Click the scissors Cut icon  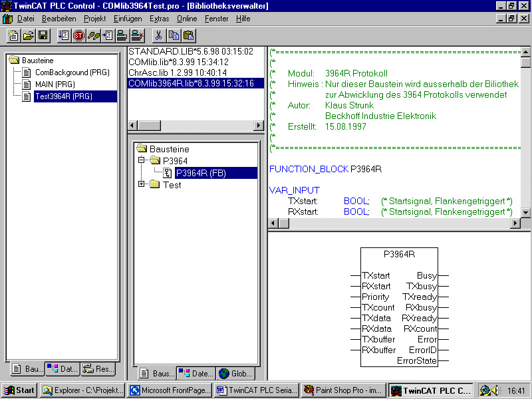click(x=159, y=35)
